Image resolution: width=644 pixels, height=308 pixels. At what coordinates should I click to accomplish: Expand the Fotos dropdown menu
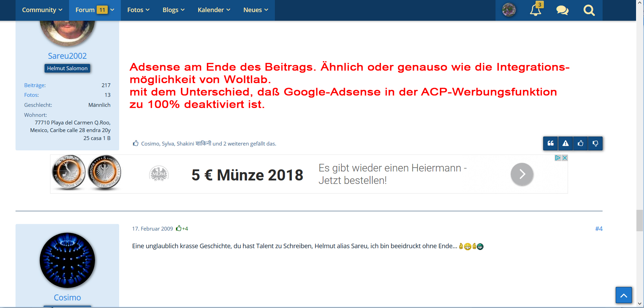[138, 10]
